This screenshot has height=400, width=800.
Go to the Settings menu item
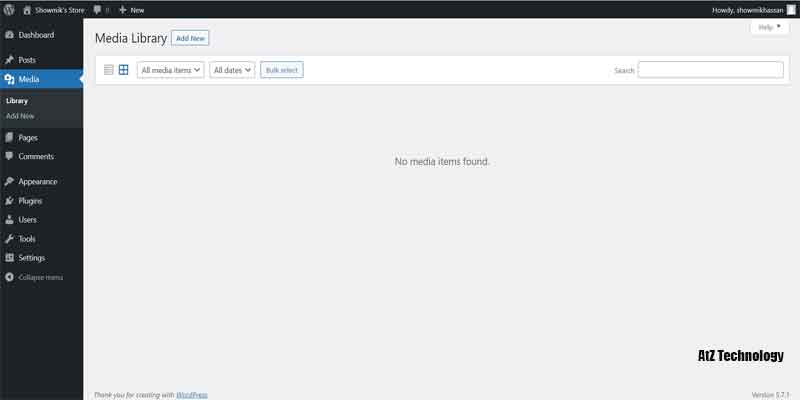(31, 258)
